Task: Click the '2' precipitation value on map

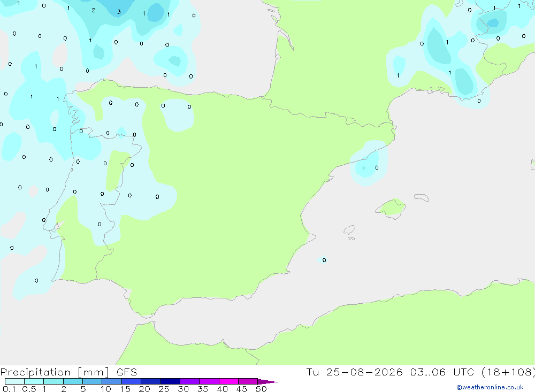Action: click(x=94, y=10)
